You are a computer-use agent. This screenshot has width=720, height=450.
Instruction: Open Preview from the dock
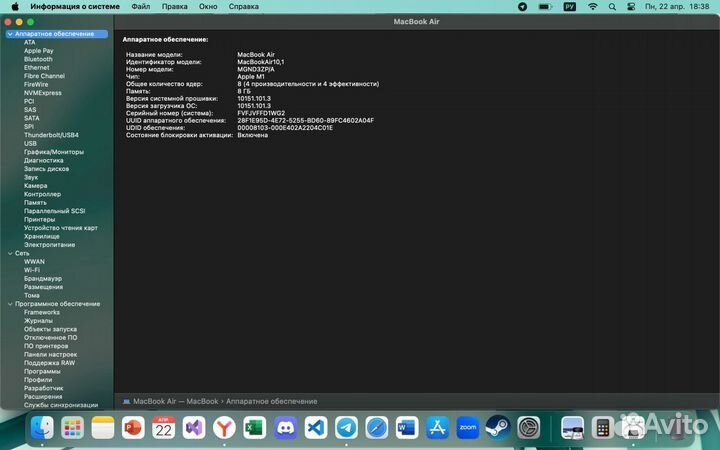pos(572,428)
